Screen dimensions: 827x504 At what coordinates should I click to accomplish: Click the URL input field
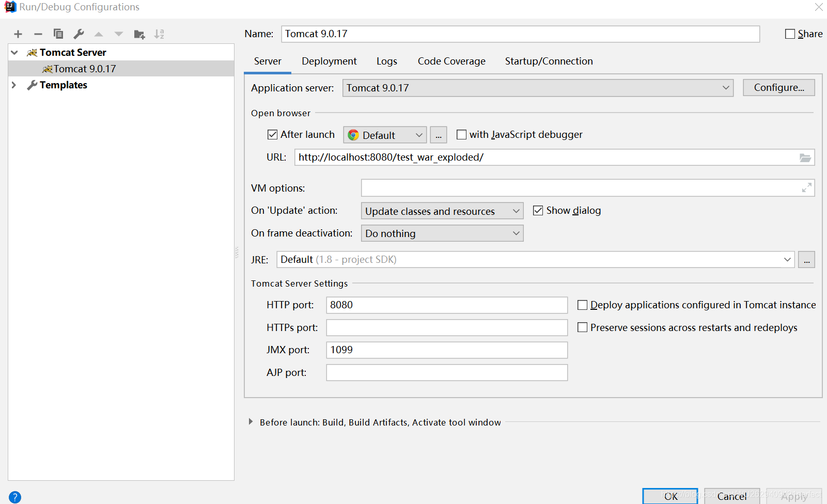554,157
